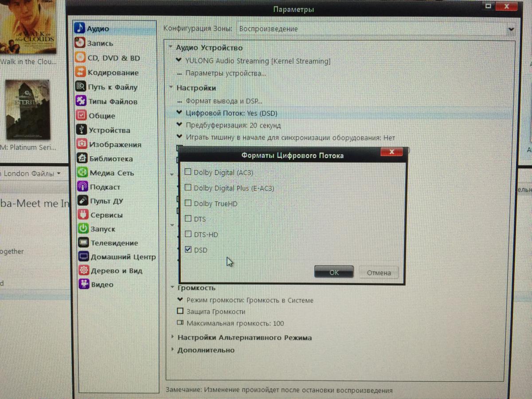
Task: Click the Запуск power icon
Action: 83,229
